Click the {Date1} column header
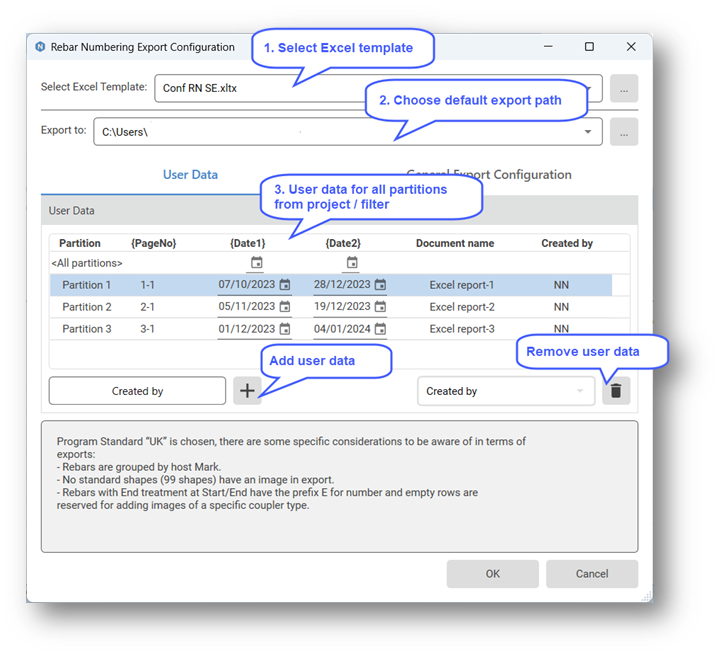Viewport: 723px width, 655px height. pos(248,243)
